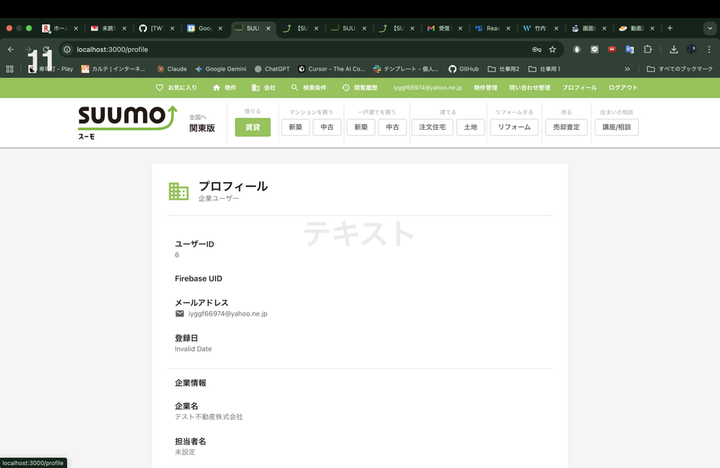
Task: Open the カルテ bookmark
Action: pos(113,69)
